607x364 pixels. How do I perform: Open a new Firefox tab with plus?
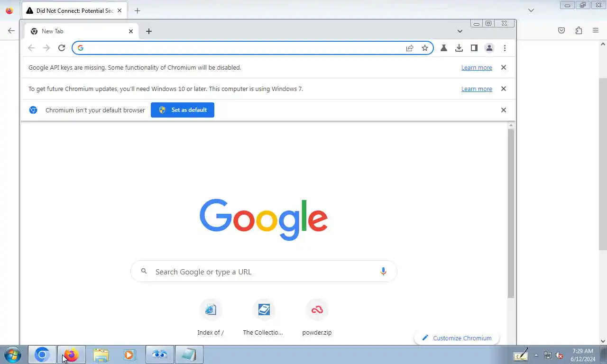137,10
